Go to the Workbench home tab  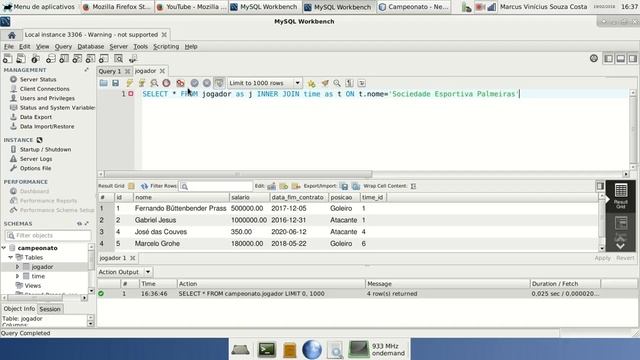click(11, 35)
